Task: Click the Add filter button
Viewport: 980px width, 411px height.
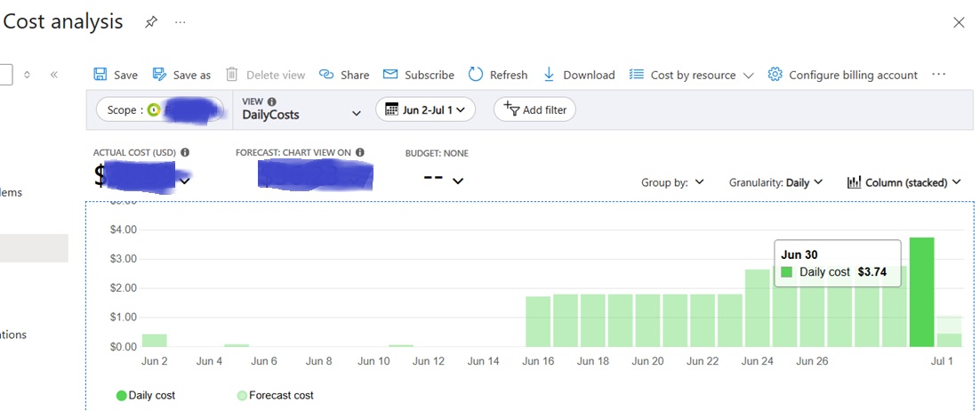Action: 534,109
